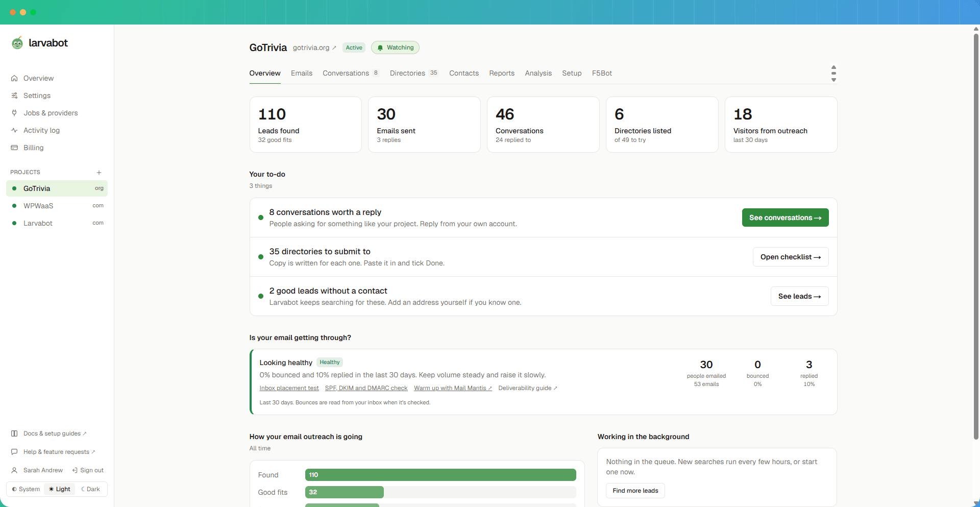
Task: Open the Directories tab
Action: click(414, 74)
